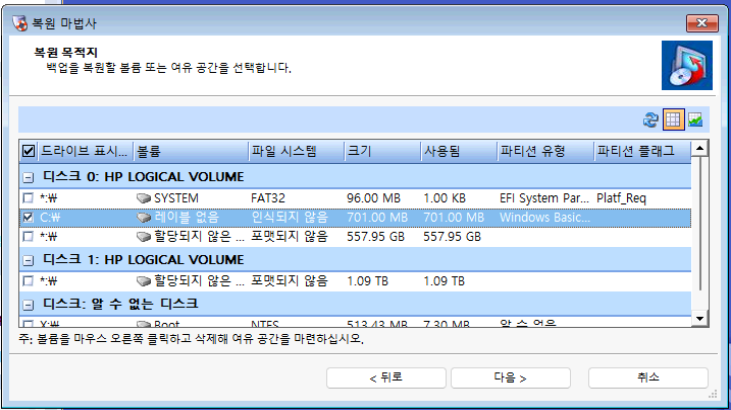
Task: Click the 인식되지 않음 file system cell
Action: [290, 217]
